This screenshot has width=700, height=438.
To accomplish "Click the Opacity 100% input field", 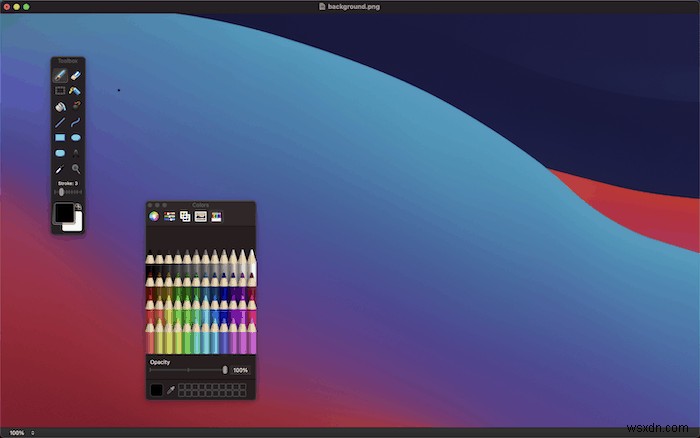I will (x=240, y=370).
